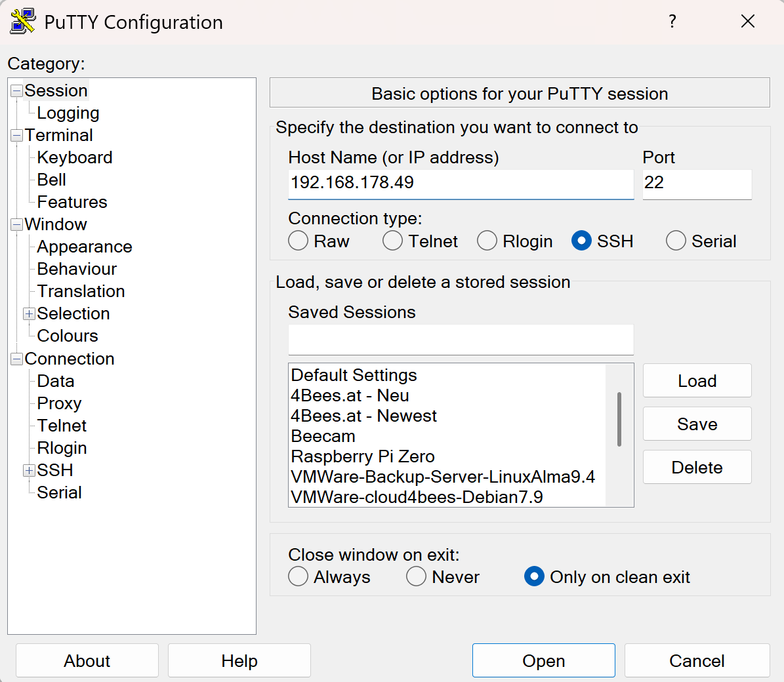Expand the SSH tree node
784x682 pixels.
[x=30, y=470]
